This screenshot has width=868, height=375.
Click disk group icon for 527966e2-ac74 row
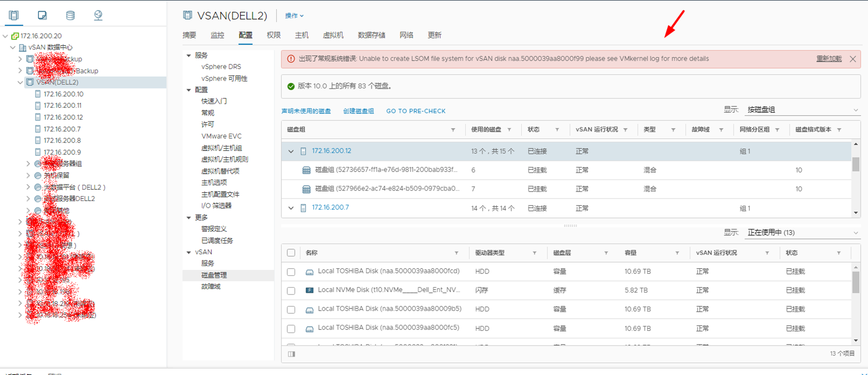pyautogui.click(x=306, y=189)
